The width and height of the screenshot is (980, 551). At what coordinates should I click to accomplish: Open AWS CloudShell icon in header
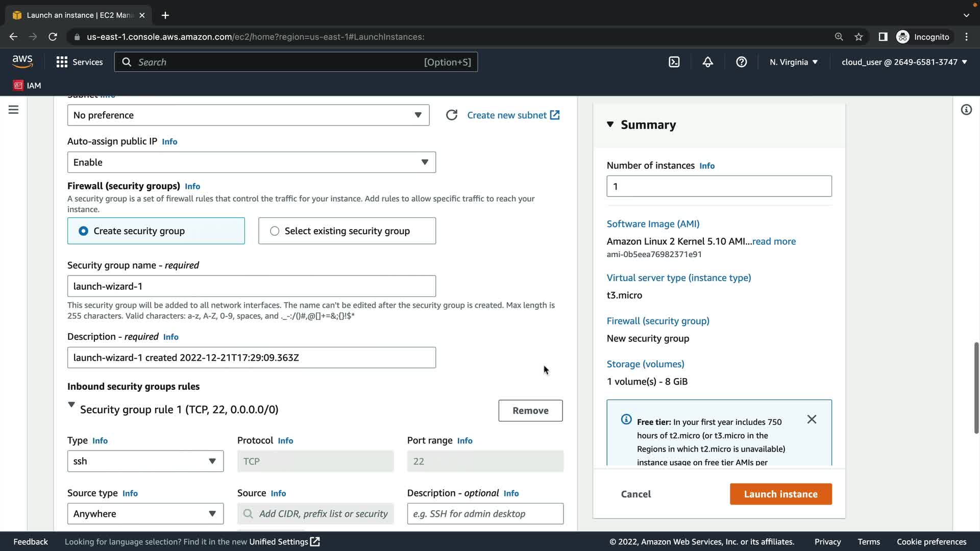click(674, 62)
